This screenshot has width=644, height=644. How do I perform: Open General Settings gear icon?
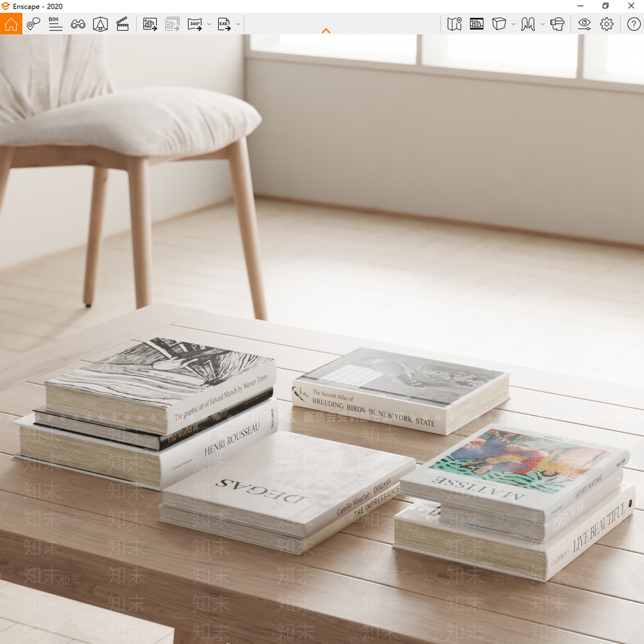click(x=607, y=24)
